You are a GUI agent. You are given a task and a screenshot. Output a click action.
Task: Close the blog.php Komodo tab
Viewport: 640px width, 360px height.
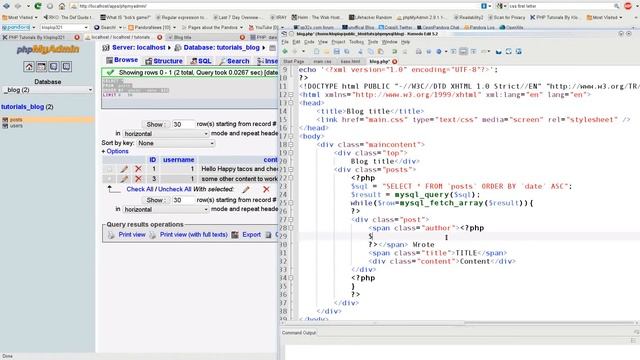[x=395, y=62]
